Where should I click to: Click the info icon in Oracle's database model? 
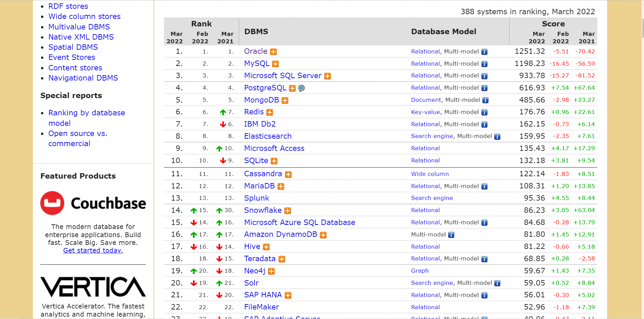click(x=484, y=52)
